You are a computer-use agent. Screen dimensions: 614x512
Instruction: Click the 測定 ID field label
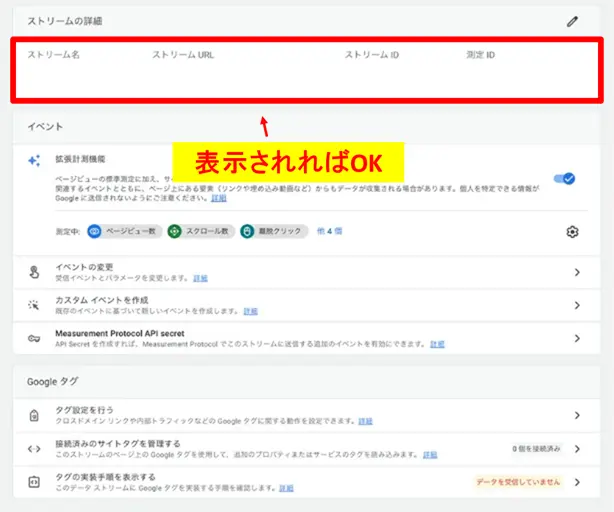(480, 55)
